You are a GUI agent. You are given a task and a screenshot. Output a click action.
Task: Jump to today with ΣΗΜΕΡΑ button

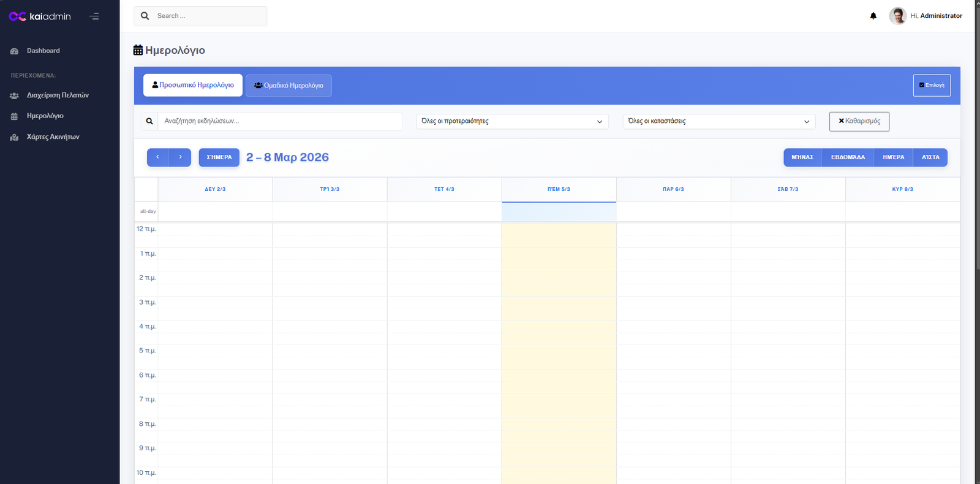tap(219, 157)
